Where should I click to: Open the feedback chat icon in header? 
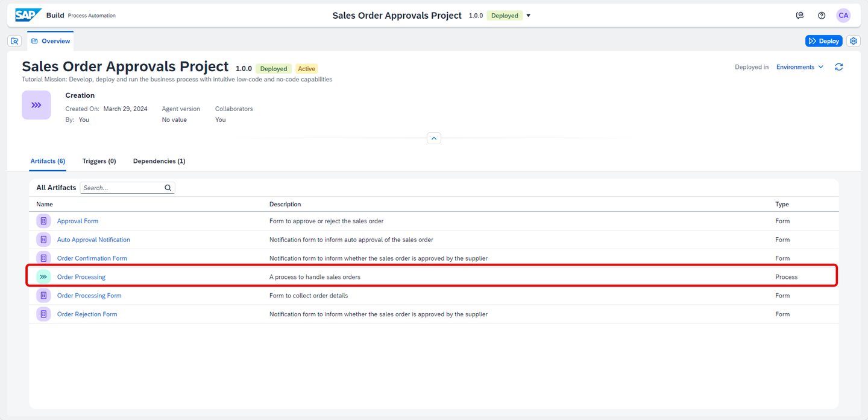pyautogui.click(x=800, y=16)
